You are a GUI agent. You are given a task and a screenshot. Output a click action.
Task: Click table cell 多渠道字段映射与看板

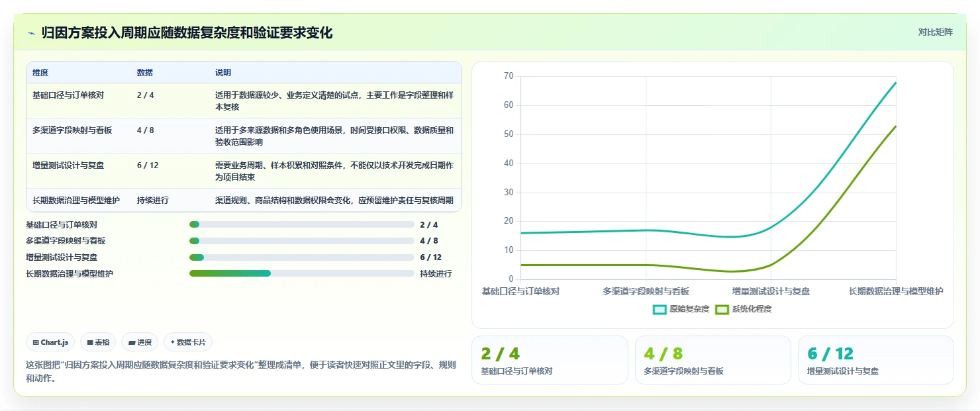(x=72, y=130)
